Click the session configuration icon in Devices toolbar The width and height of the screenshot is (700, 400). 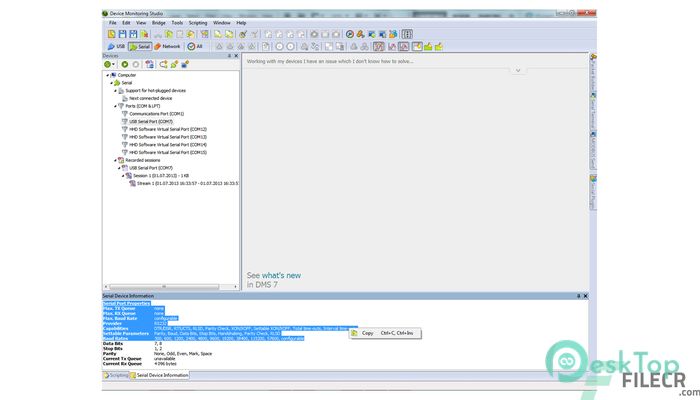coord(150,64)
